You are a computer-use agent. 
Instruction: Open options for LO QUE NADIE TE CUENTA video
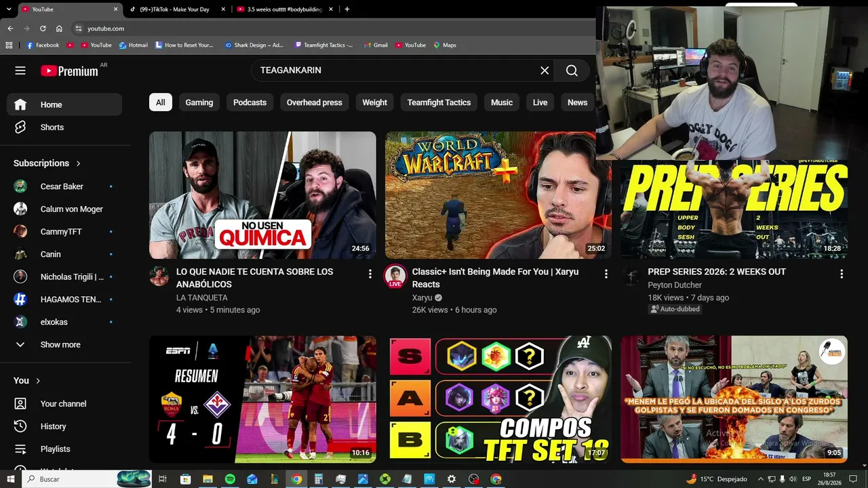370,274
